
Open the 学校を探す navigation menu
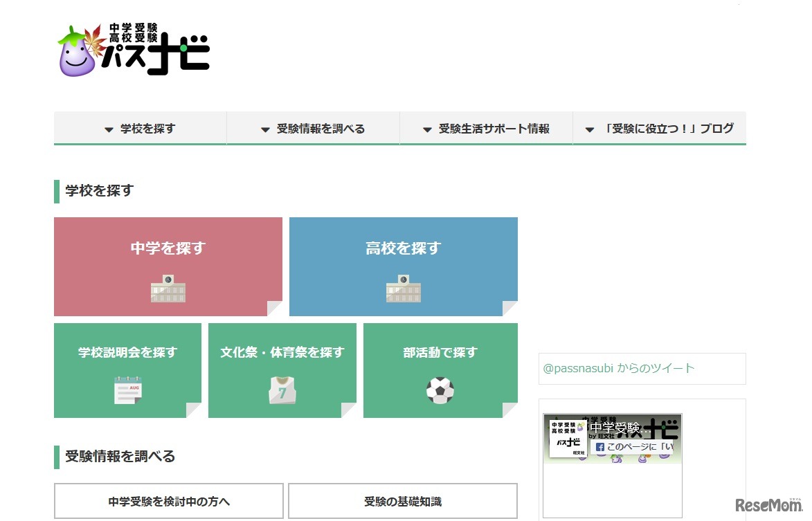click(141, 128)
